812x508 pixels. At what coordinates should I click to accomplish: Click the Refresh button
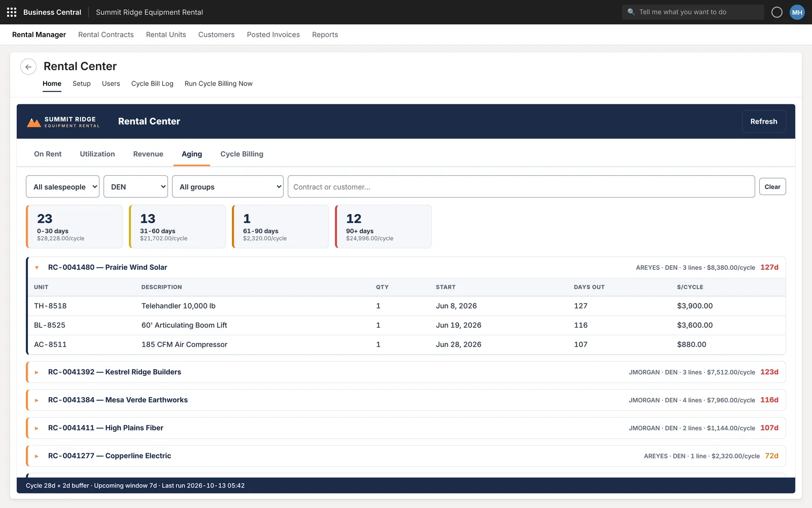pos(764,121)
